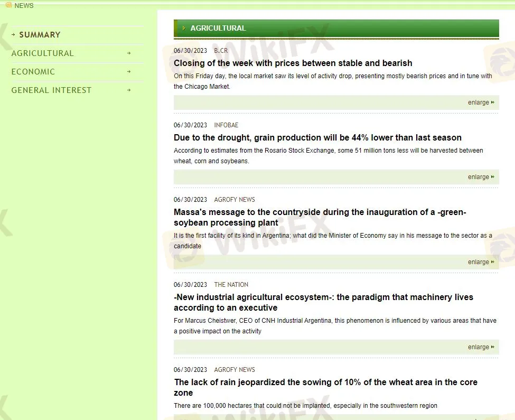The image size is (515, 420).
Task: Click the chevron icon beside enlarge under drought article
Action: (492, 176)
